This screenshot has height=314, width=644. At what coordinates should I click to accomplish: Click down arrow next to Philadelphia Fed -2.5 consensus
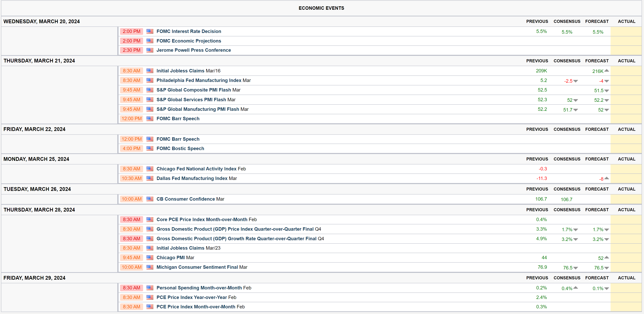[575, 81]
